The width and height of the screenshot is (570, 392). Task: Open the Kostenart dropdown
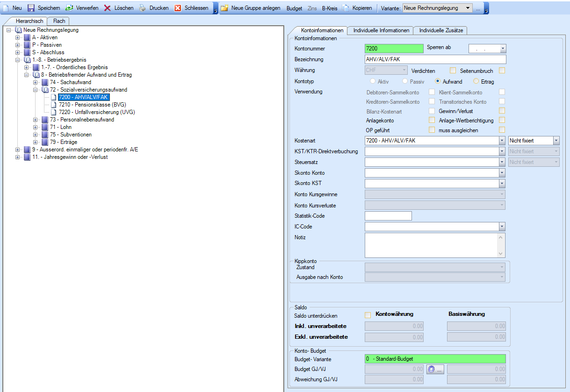coord(502,141)
